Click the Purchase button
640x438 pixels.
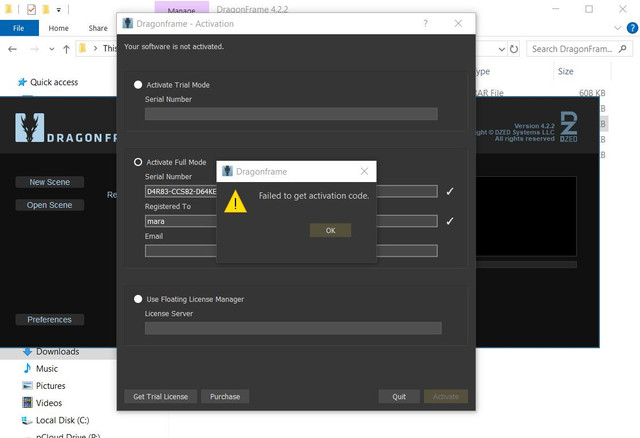pyautogui.click(x=225, y=396)
